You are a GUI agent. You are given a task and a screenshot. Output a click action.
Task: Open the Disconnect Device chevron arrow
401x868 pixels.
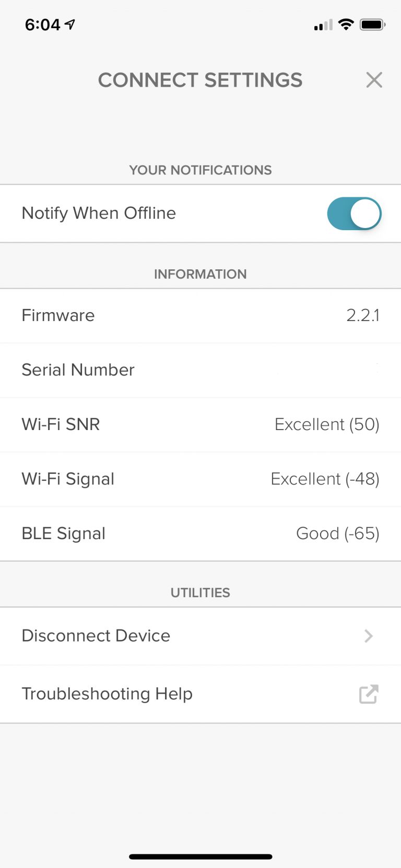pos(369,636)
